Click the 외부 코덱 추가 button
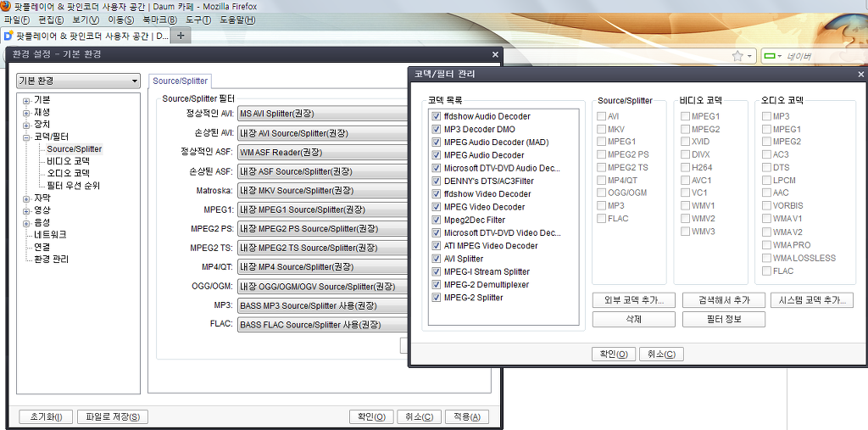868x430 pixels. click(634, 300)
